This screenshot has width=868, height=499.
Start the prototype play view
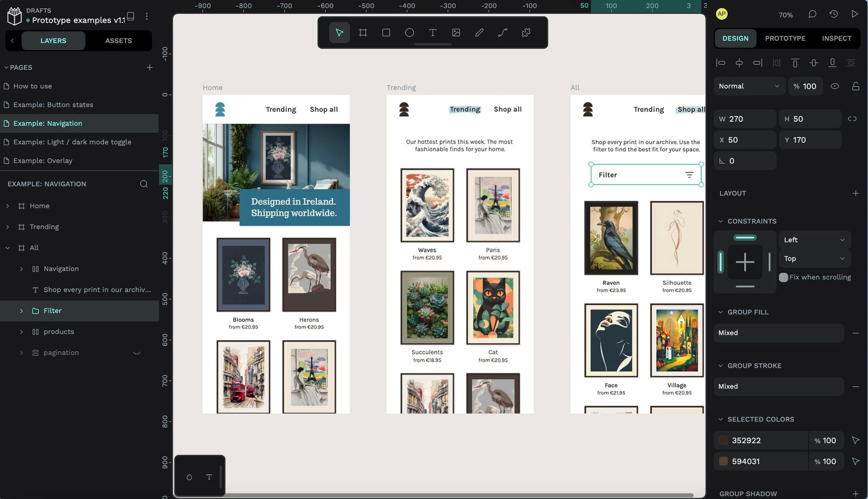pos(855,14)
